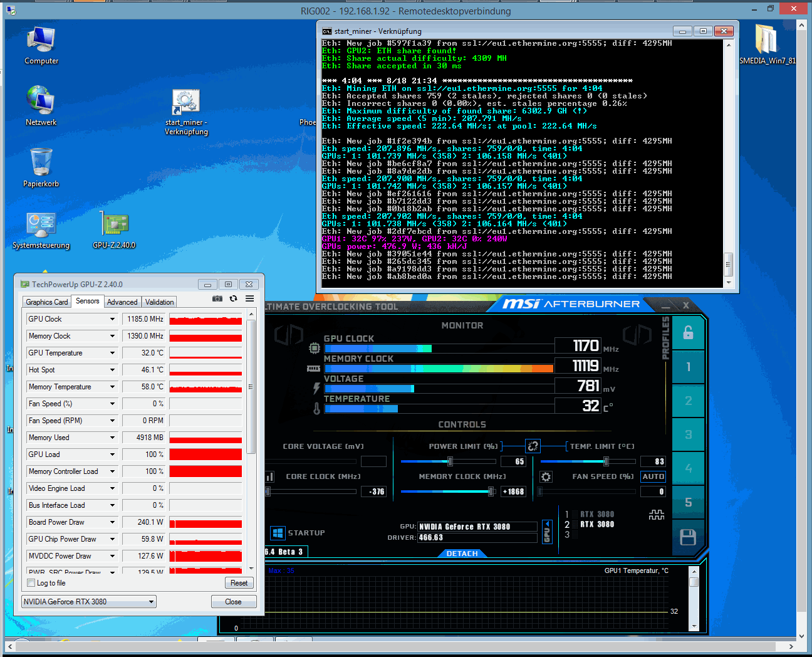Viewport: 812px width, 657px height.
Task: Click the fan curve waveform icon
Action: point(656,515)
